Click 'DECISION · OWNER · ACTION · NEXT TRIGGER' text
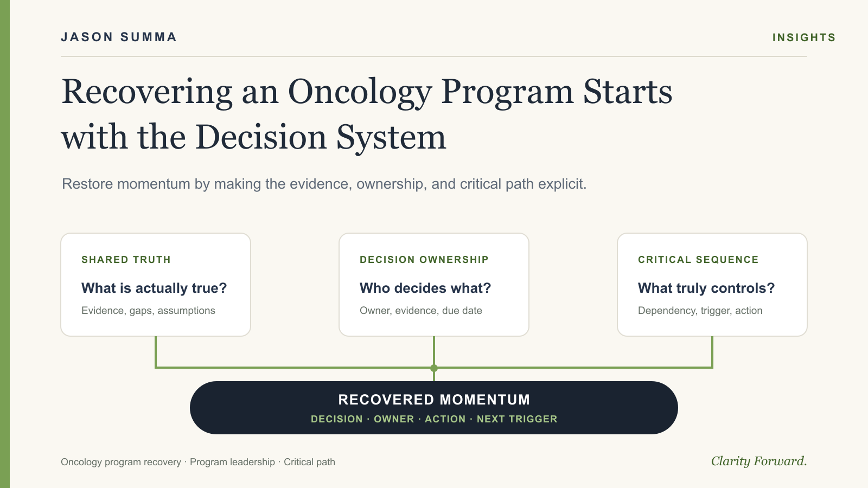Screen dimensions: 868x488 pos(434,419)
